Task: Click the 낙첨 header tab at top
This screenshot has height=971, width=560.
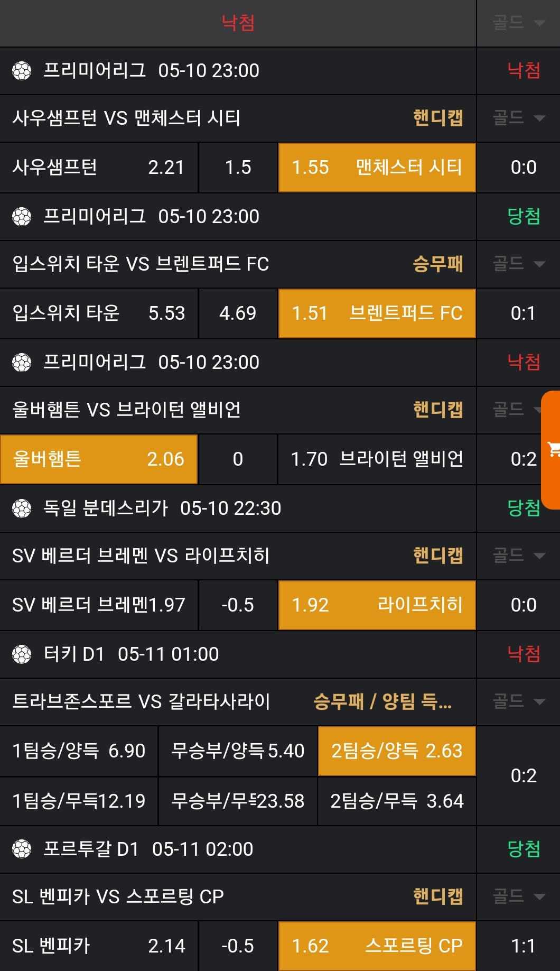Action: (x=238, y=23)
